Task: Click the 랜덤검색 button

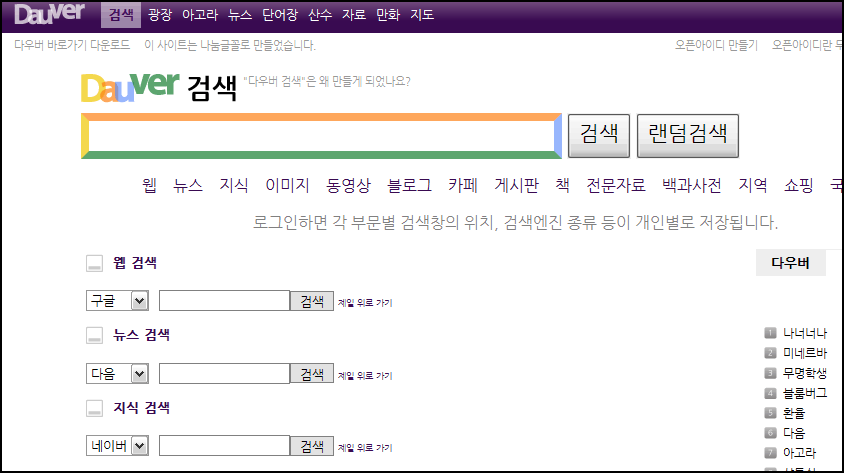Action: [687, 136]
